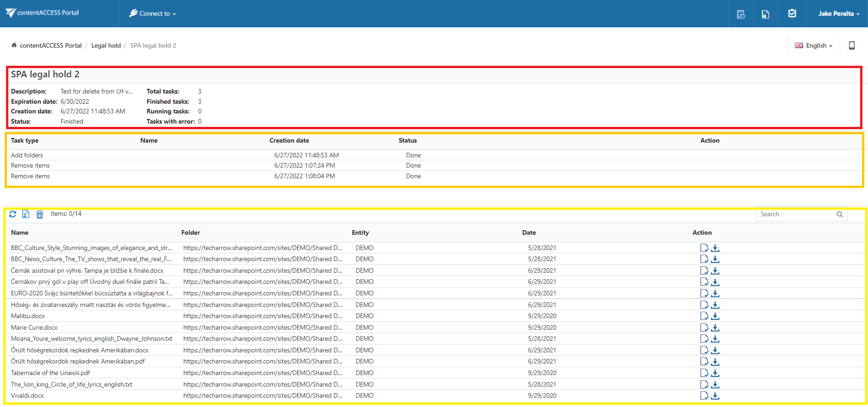Open preview icon for Marie Curie.docx
The height and width of the screenshot is (407, 868).
[x=704, y=328]
